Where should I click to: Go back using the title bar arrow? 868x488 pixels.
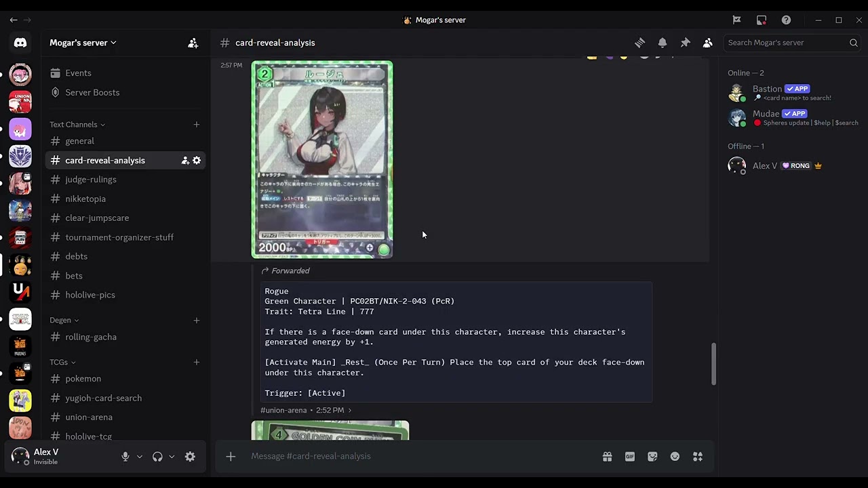pos(14,20)
